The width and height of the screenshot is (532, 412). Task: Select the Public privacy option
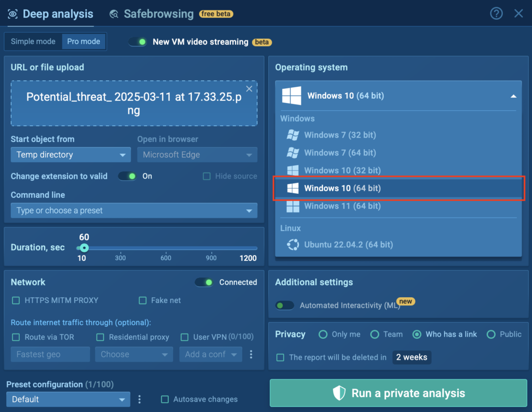tap(491, 335)
